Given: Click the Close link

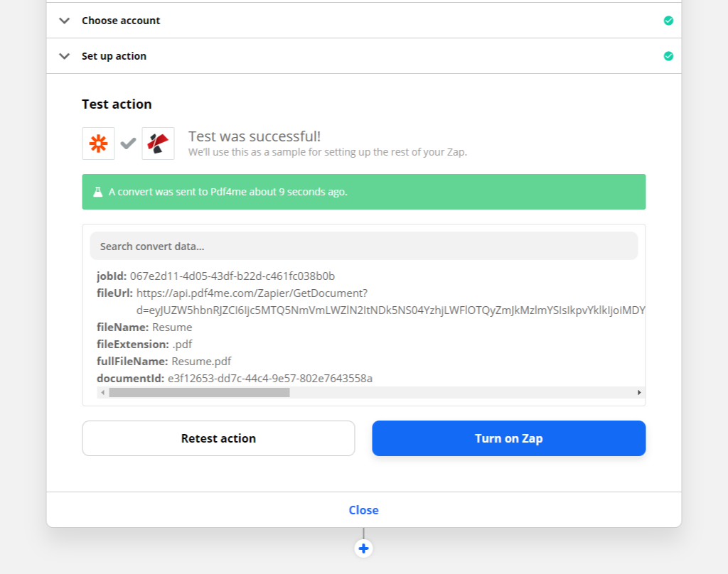Looking at the screenshot, I should point(363,510).
